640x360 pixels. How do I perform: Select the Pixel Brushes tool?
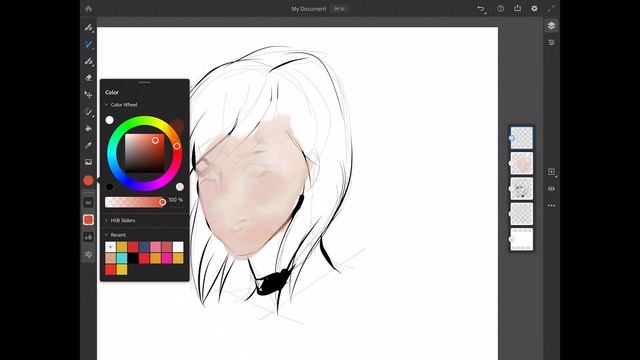click(x=89, y=27)
